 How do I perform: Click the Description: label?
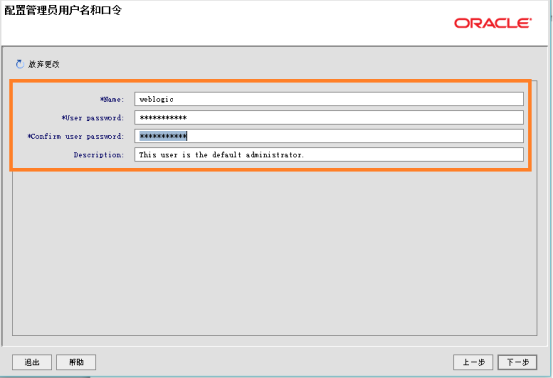pyautogui.click(x=99, y=155)
